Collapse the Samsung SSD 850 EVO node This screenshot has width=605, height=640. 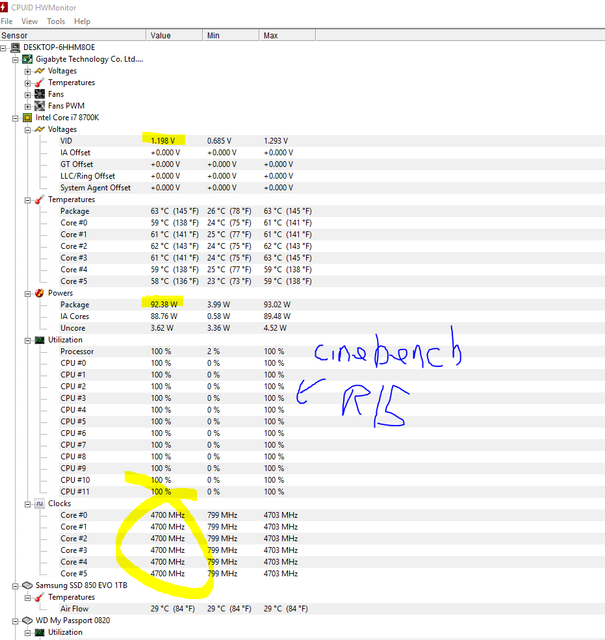tap(16, 586)
